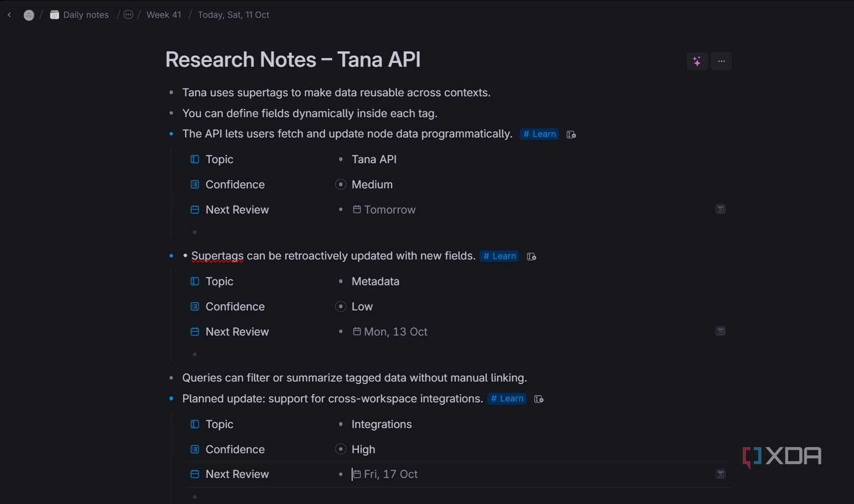Collapse the bullet of the API node
This screenshot has height=504, width=854.
pos(171,134)
